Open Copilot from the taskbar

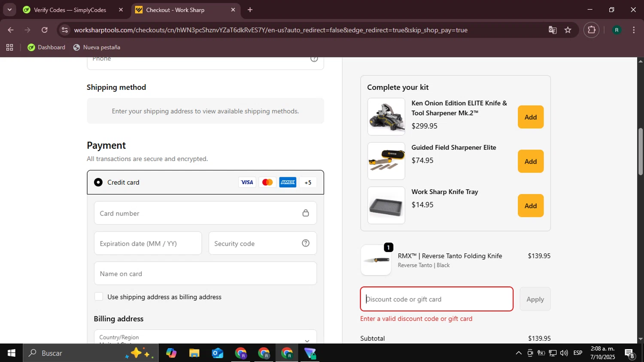(171, 353)
